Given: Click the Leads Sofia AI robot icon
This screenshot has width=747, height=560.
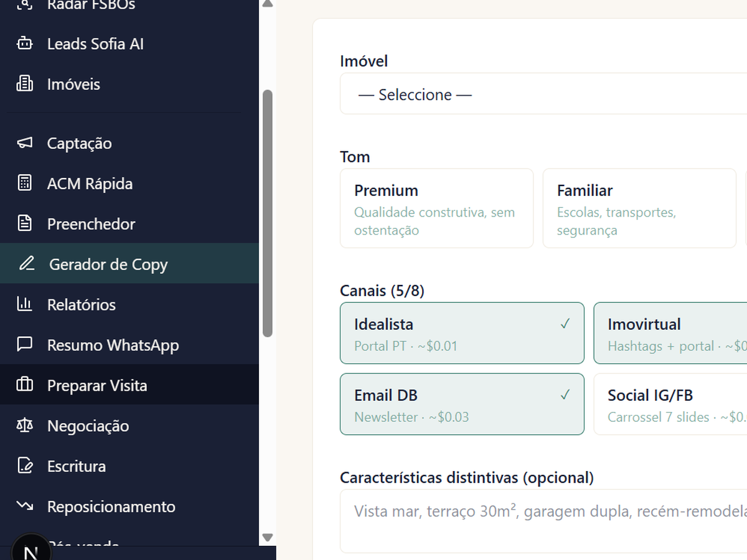Looking at the screenshot, I should [x=24, y=44].
